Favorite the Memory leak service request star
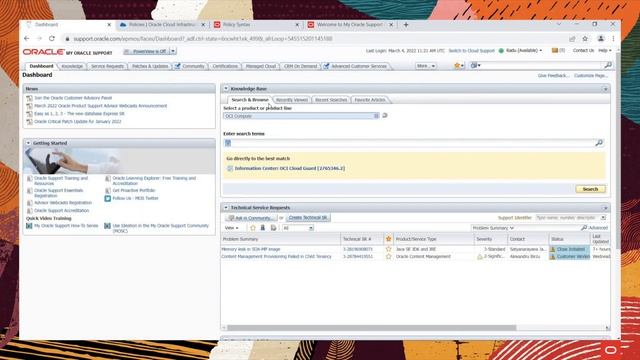 coord(388,249)
